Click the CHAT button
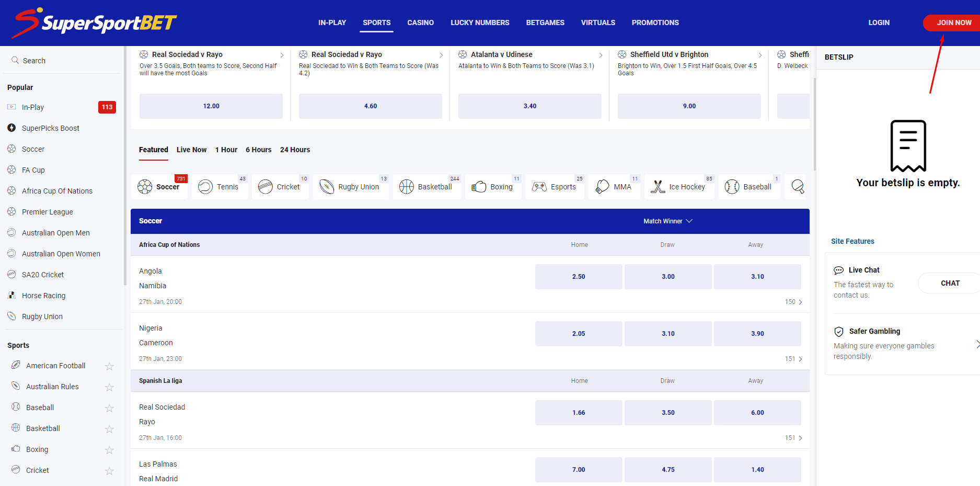 tap(950, 283)
